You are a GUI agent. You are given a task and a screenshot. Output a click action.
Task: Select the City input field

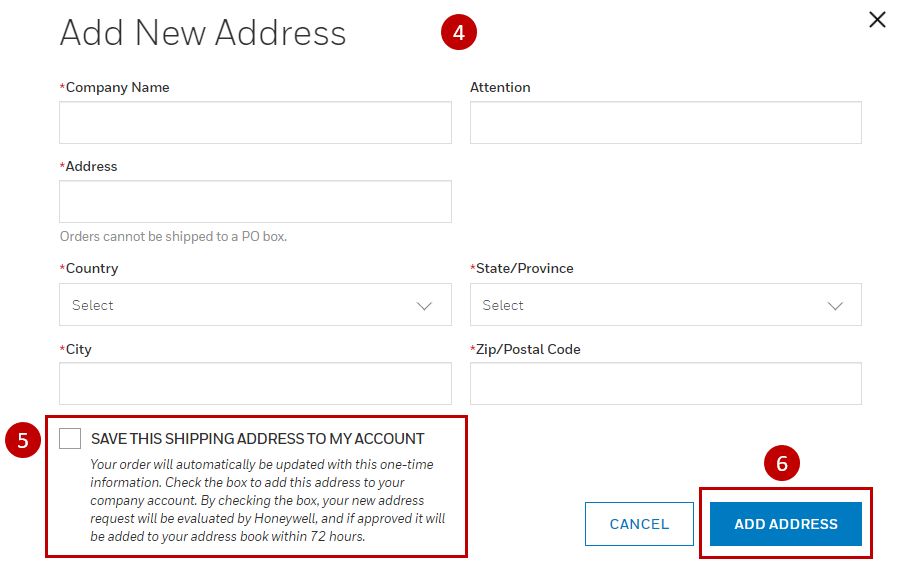coord(255,384)
